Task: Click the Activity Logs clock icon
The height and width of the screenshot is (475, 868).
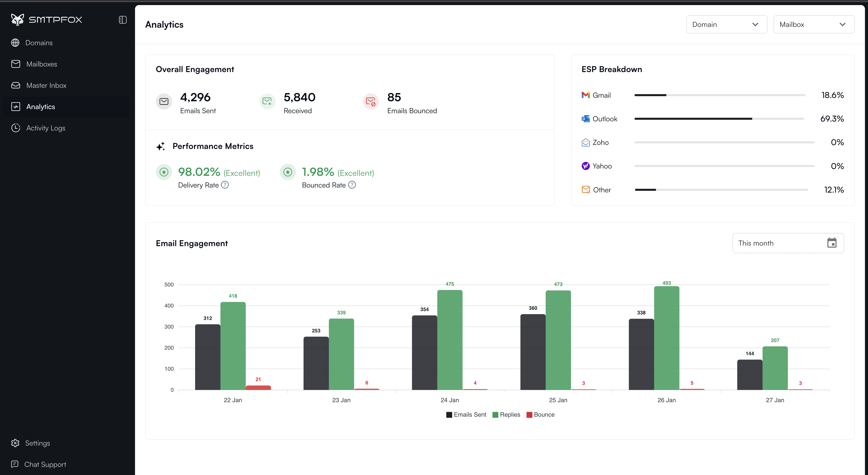Action: (x=16, y=128)
